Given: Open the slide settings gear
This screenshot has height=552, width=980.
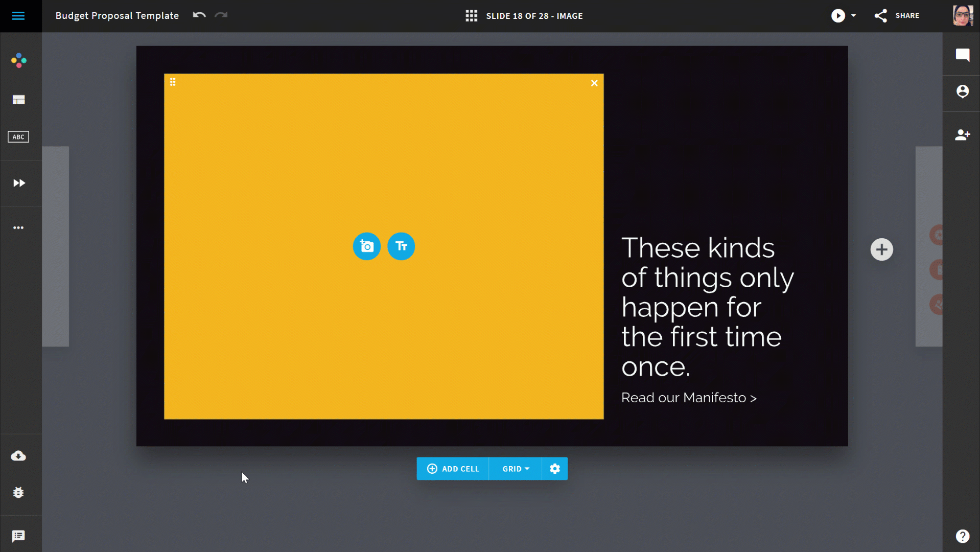Looking at the screenshot, I should pos(555,469).
